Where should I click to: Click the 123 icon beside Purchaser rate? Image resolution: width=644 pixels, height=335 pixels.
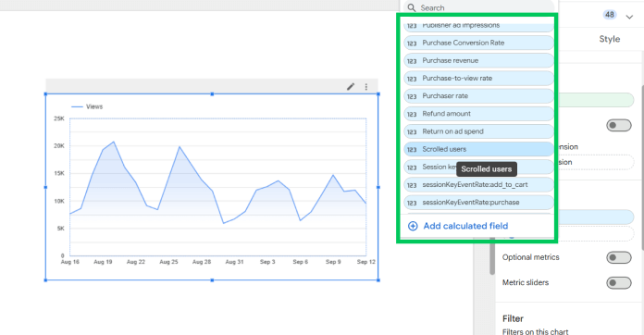[412, 96]
